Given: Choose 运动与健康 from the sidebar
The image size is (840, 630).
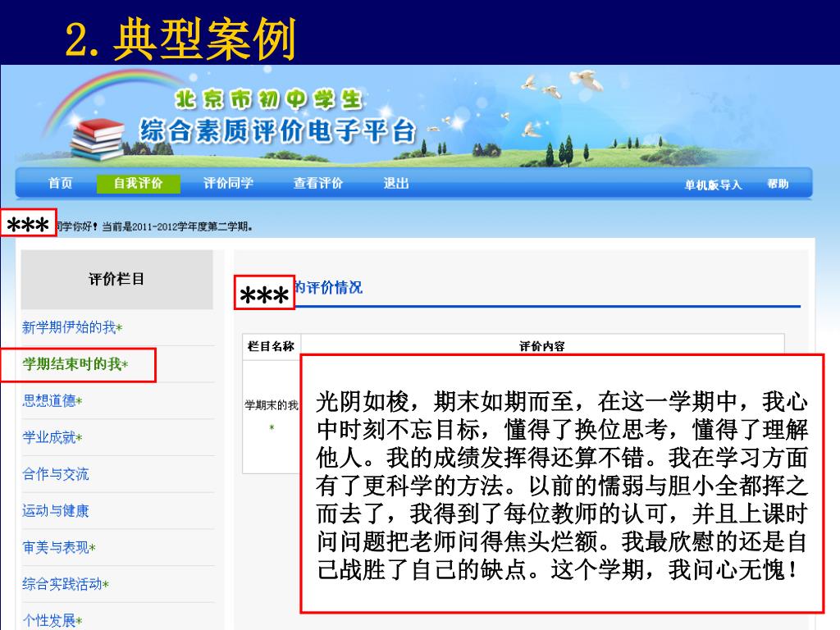Looking at the screenshot, I should (55, 511).
